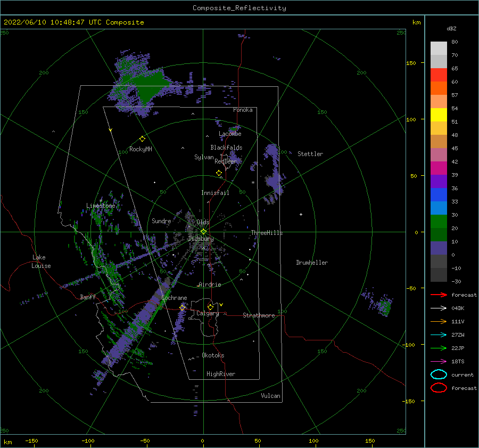The image size is (479, 448).
Task: Click the Composite_Reflectivity title text
Action: (x=239, y=8)
